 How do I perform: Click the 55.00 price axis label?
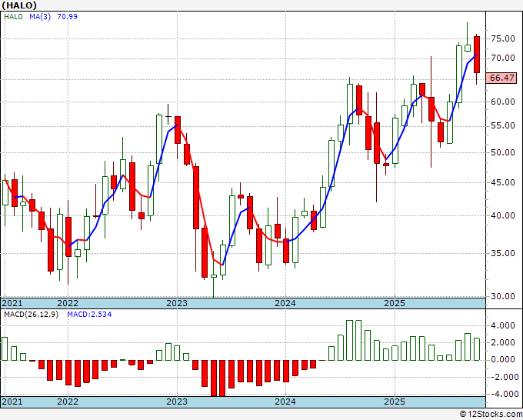point(503,125)
